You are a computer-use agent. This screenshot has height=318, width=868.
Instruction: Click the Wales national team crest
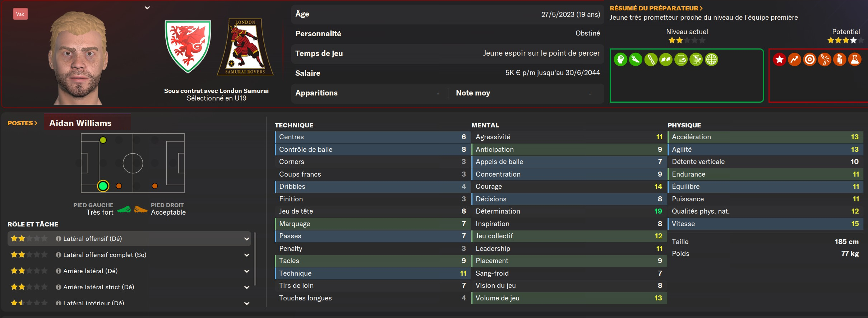click(188, 47)
